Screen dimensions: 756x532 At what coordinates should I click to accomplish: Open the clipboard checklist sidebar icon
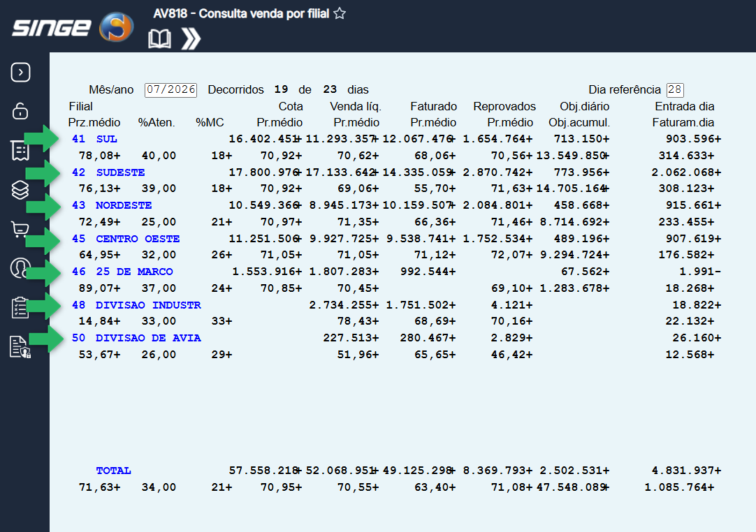(x=20, y=307)
